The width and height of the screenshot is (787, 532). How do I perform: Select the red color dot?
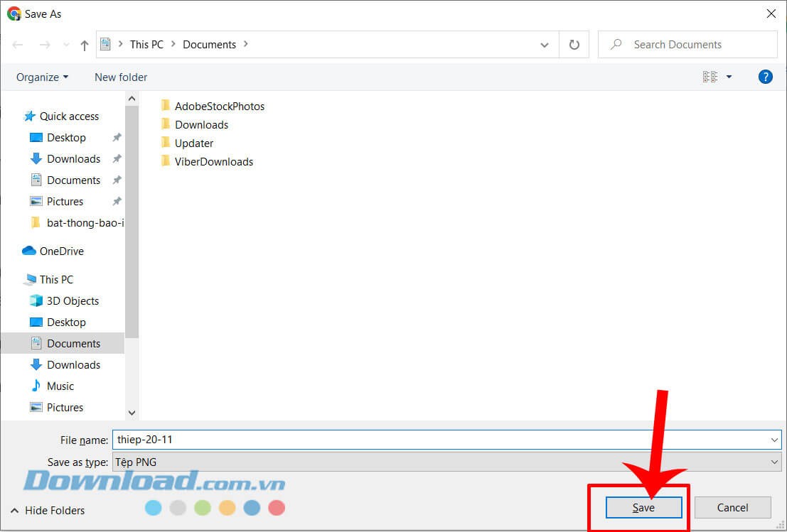[276, 508]
